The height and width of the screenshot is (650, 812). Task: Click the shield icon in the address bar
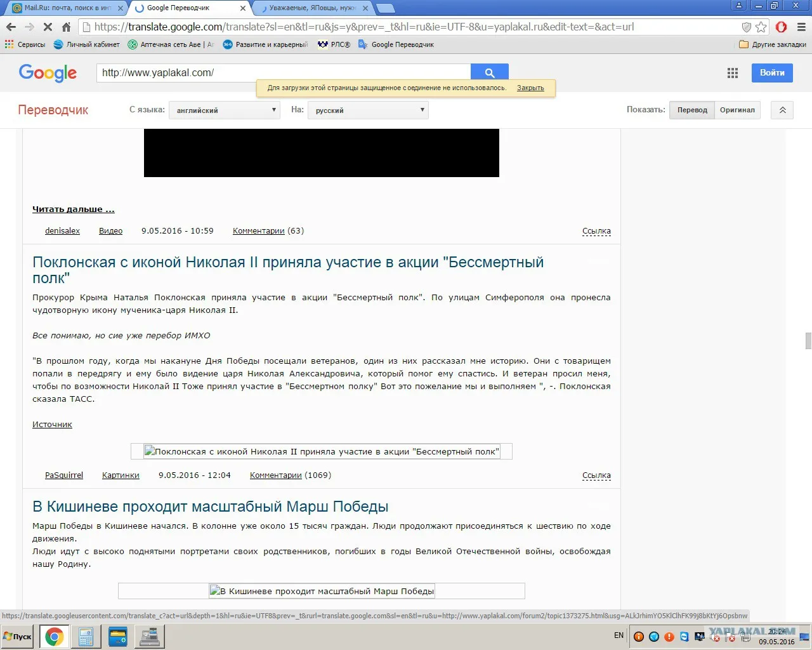[747, 27]
